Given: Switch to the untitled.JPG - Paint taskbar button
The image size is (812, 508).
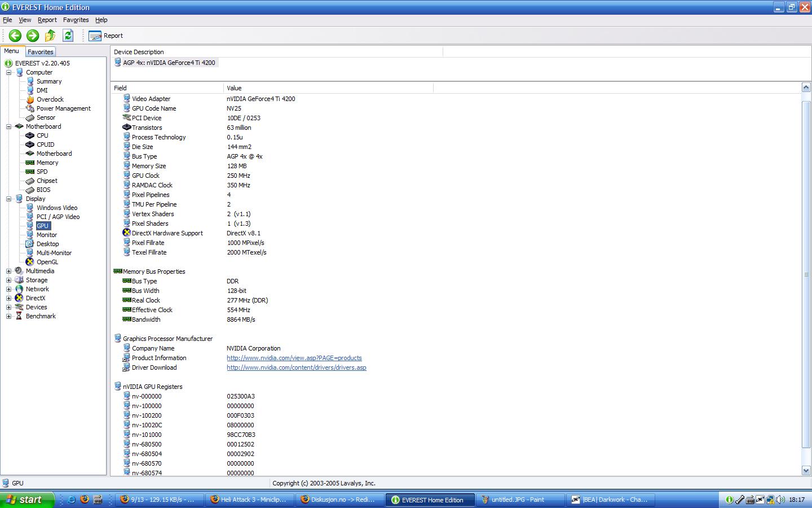Looking at the screenshot, I should [520, 500].
